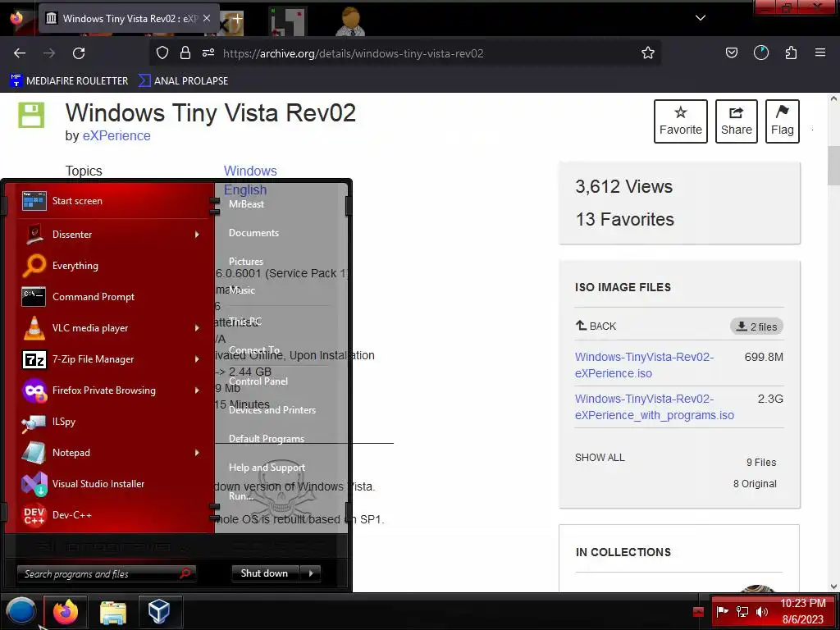Open Help and Support

point(267,467)
